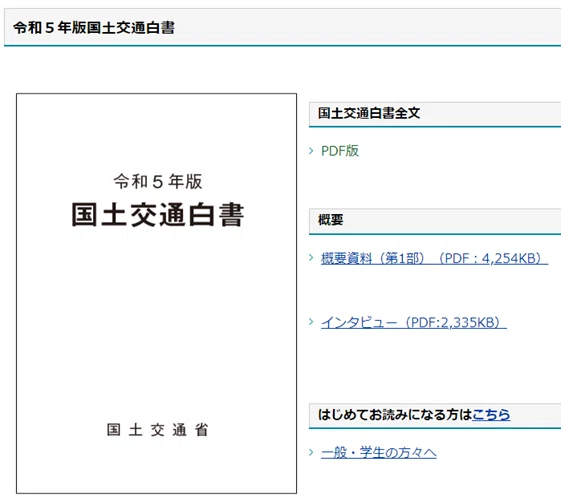Open the 一般・学生の方々へ link
Screen dimensions: 561x498
379,453
